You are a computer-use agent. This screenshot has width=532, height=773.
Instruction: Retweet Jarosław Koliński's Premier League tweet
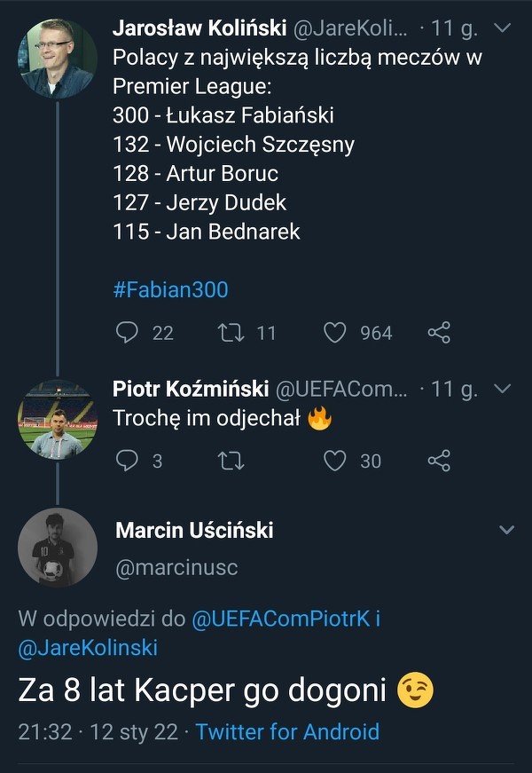231,333
